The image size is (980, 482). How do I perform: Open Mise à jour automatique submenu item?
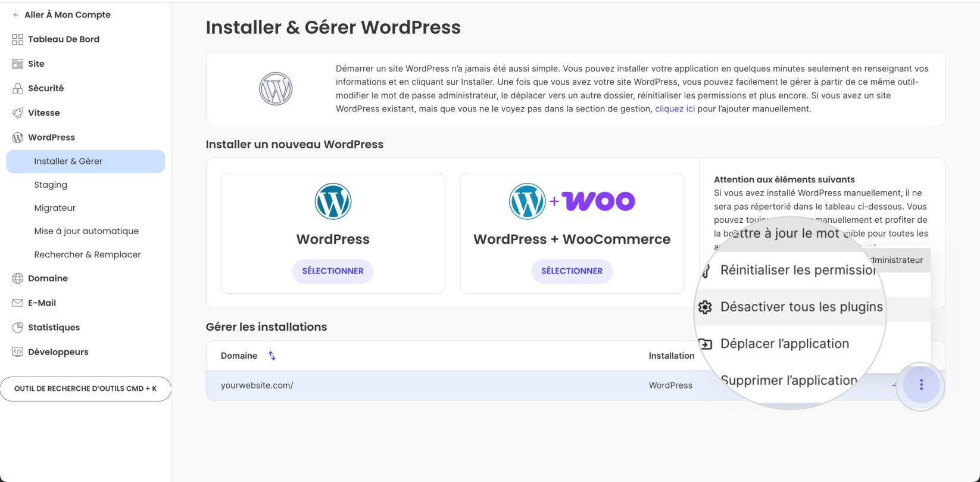click(x=86, y=231)
